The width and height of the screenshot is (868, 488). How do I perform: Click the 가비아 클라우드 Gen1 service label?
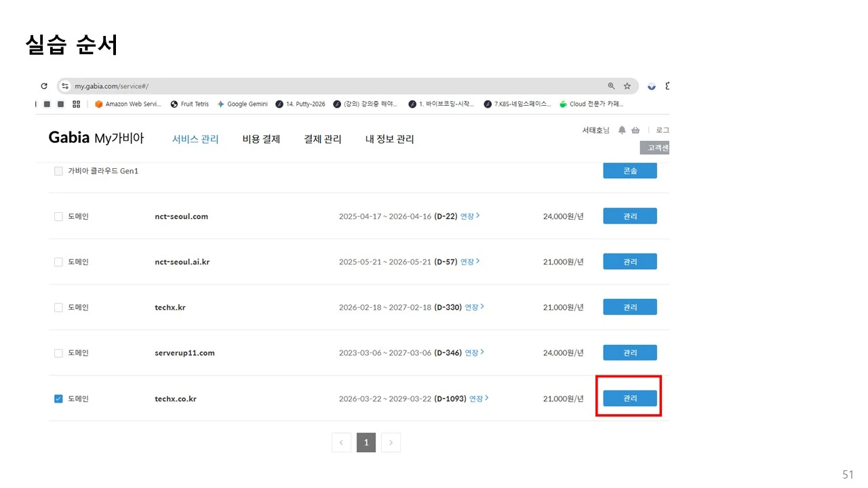pos(103,171)
